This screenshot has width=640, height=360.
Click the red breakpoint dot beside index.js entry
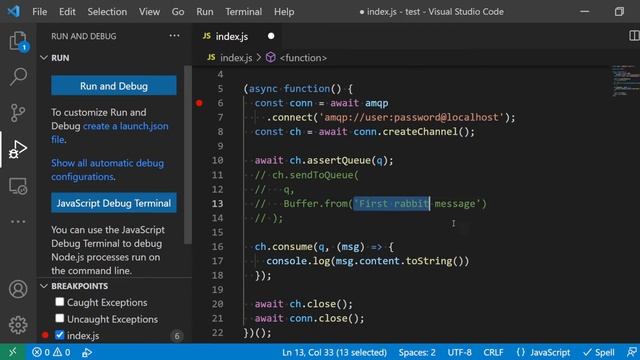[45, 336]
